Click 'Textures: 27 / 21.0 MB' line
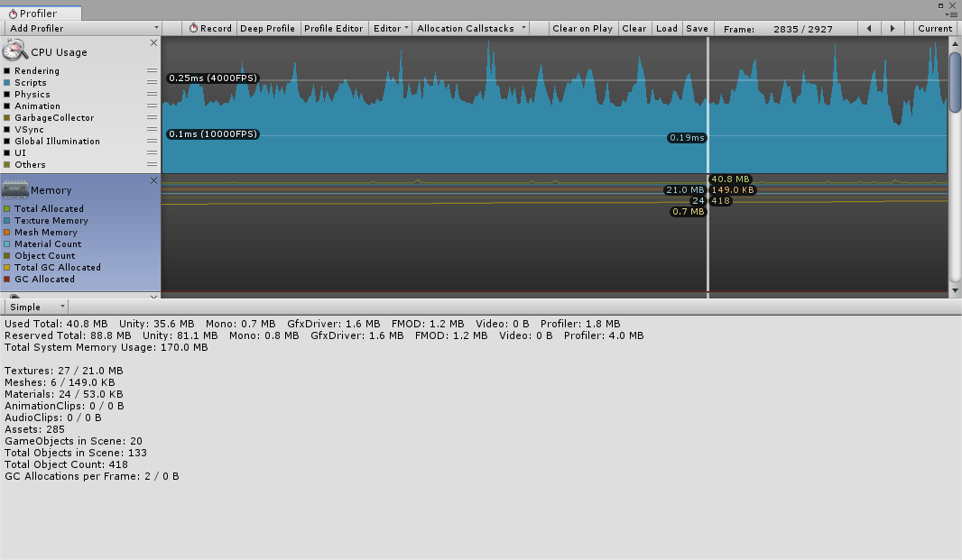Screen dimensions: 962x560 64,371
